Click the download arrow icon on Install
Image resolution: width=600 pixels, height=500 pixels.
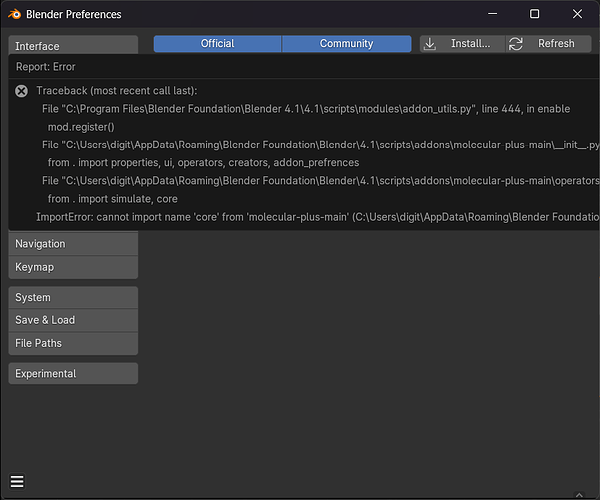[430, 44]
